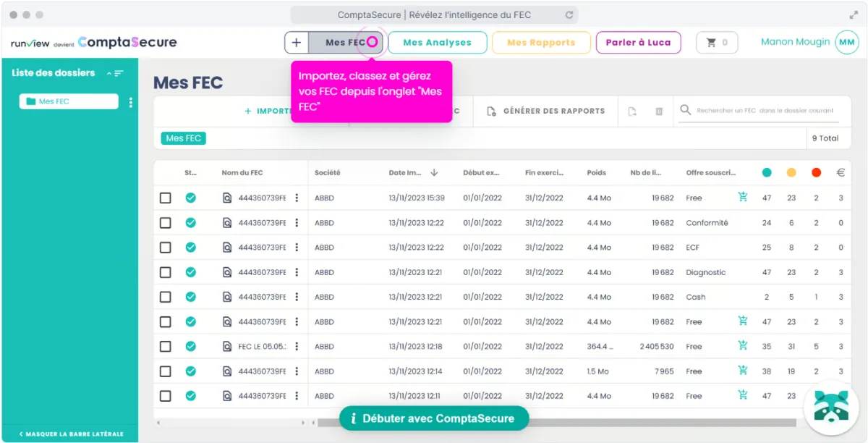Tick the checkbox on the Diagnostic row
This screenshot has width=868, height=443.
pos(166,272)
